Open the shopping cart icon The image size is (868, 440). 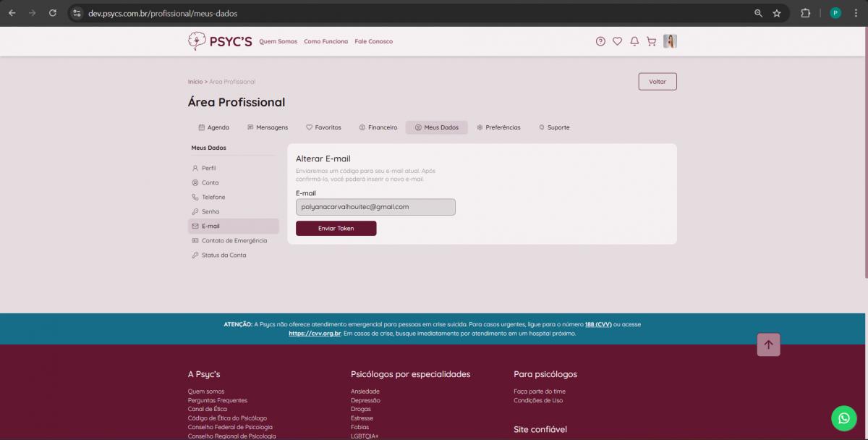[x=651, y=41]
